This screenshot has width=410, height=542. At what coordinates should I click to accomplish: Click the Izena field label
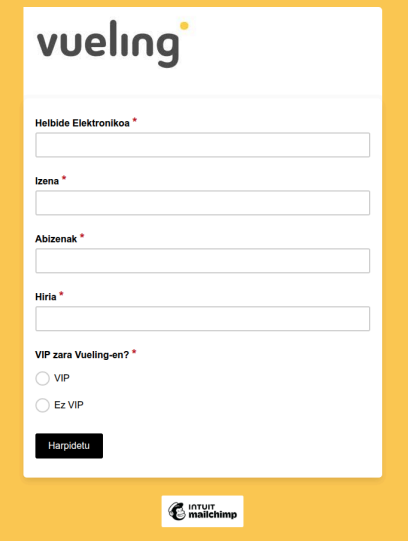(47, 181)
